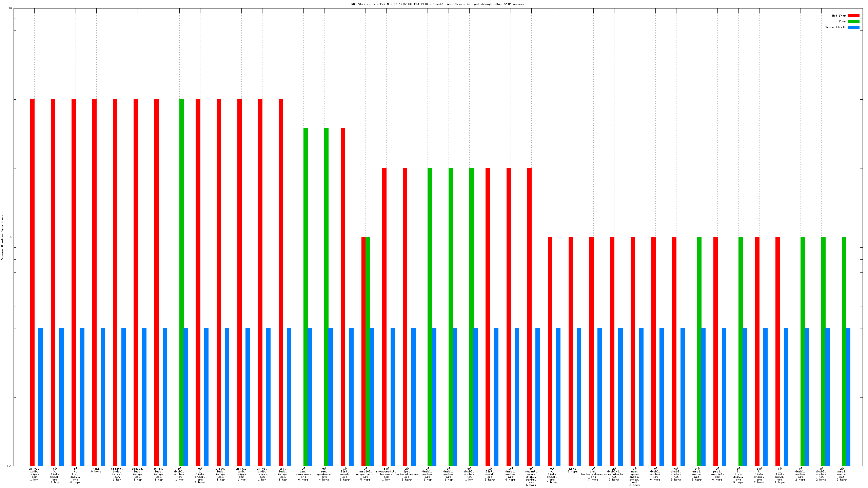Click the 14@ dnsbl.sorbs.net 5 hops label
The image size is (868, 488).
click(x=697, y=474)
